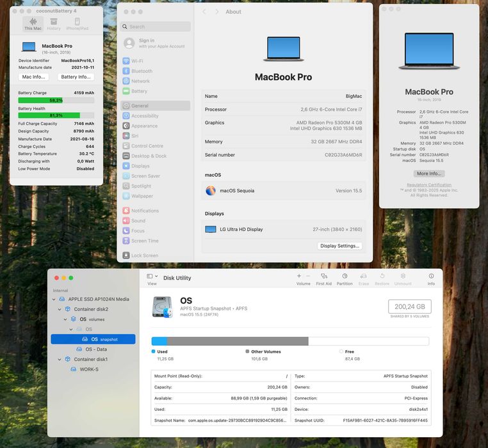Open Bluetooth settings in sidebar
Screen dimensions: 488x448
(155, 71)
